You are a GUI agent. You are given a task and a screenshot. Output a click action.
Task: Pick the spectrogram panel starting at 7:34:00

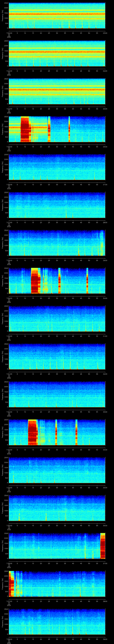[57, 470]
